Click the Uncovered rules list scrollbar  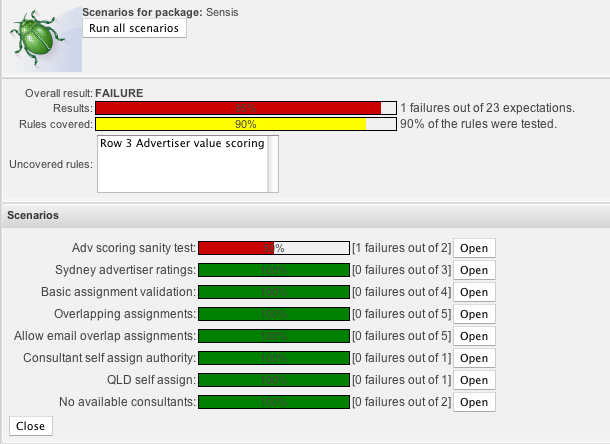[273, 163]
